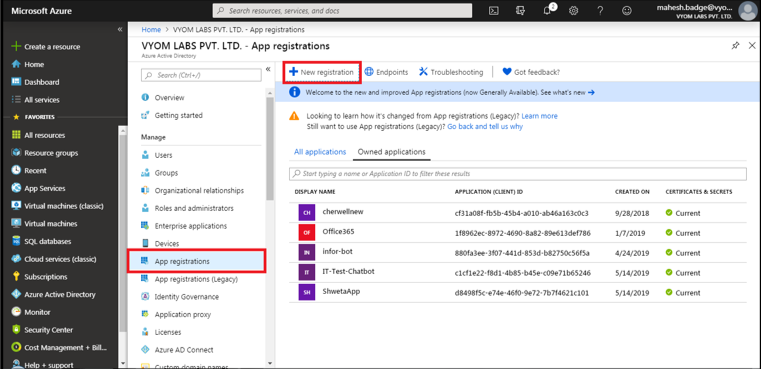Click Got feedback? button
The height and width of the screenshot is (369, 761).
(x=531, y=72)
